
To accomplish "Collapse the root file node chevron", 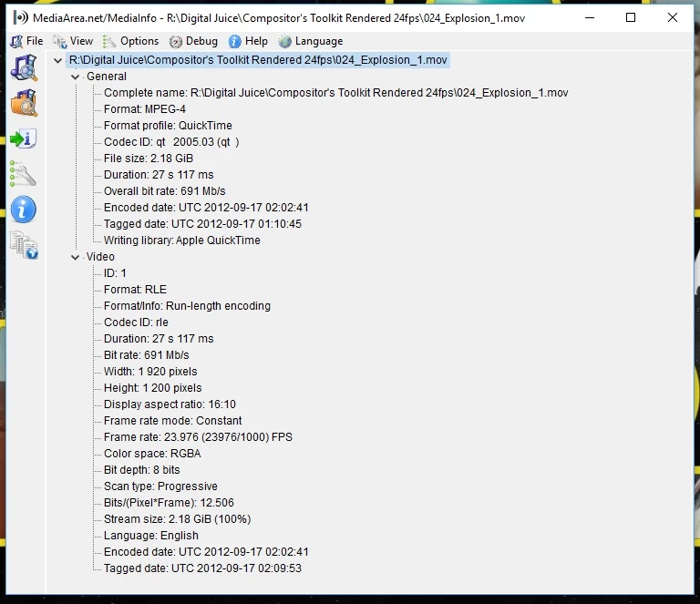I will click(x=57, y=60).
